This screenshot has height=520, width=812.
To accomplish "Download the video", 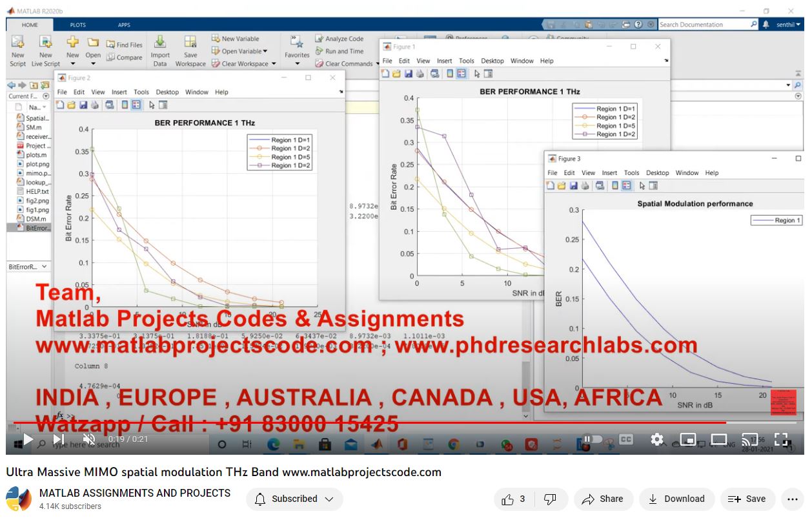I will tap(676, 499).
